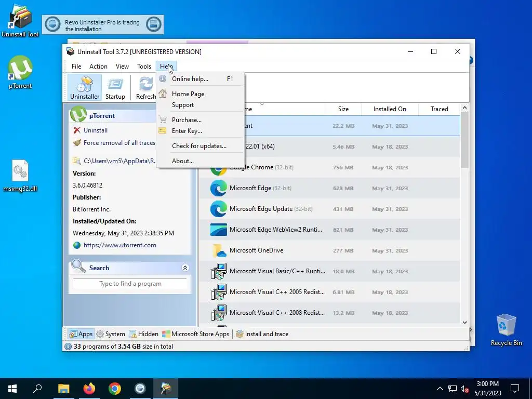Switch to the Hidden tab
Image resolution: width=532 pixels, height=399 pixels.
click(x=143, y=334)
